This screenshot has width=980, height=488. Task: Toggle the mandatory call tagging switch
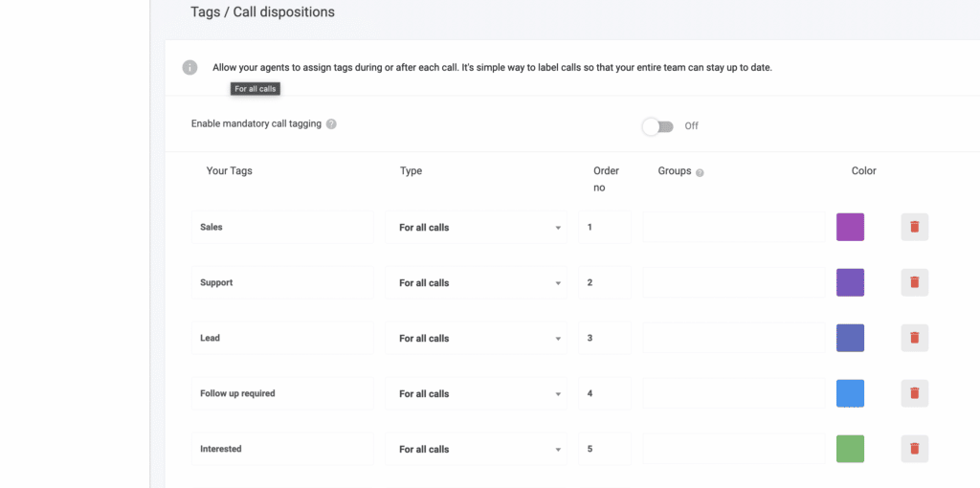coord(657,126)
